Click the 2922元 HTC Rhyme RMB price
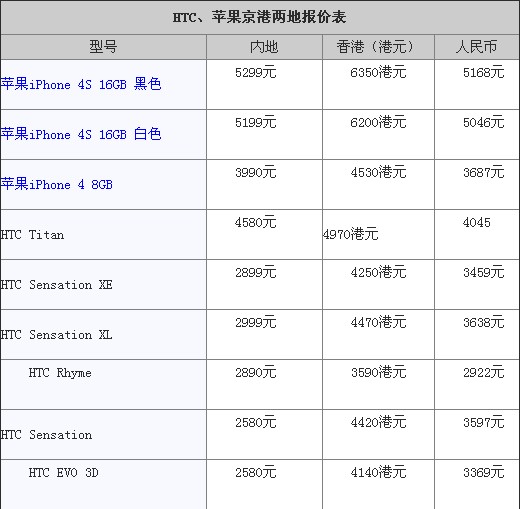The width and height of the screenshot is (521, 509). click(484, 372)
